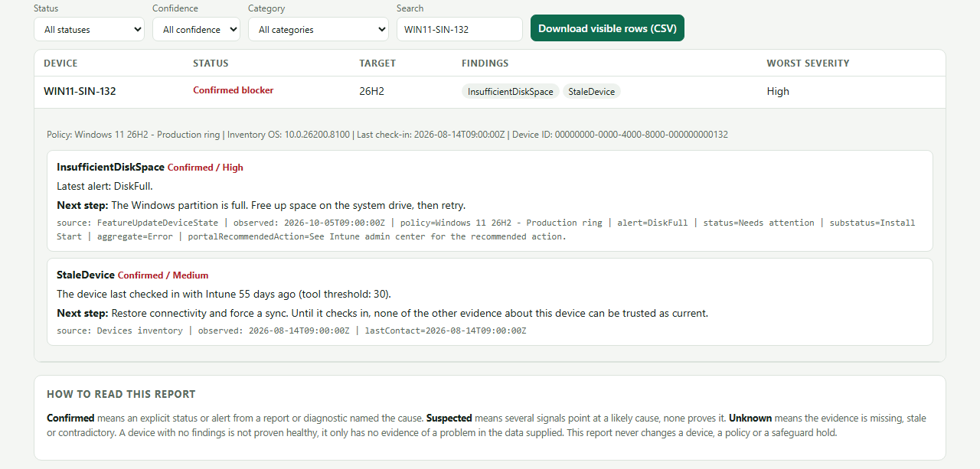Open the Status filter dropdown
This screenshot has width=980, height=469.
pos(89,30)
